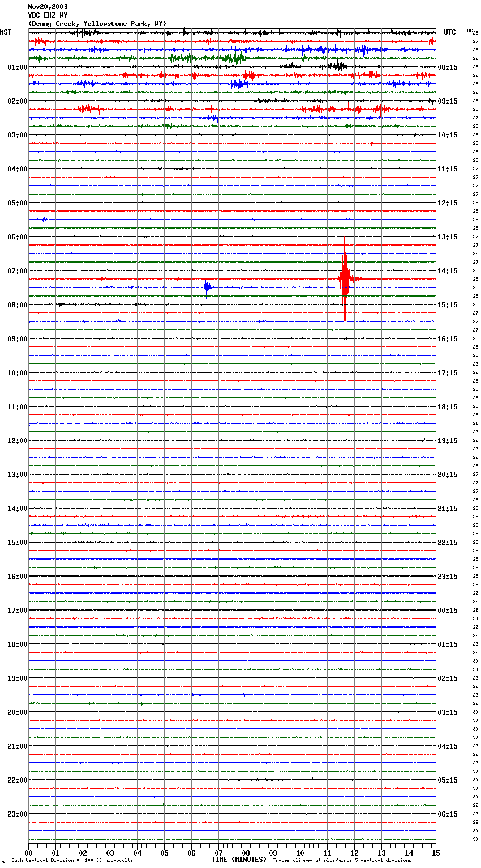Click "Each Vertical Division = 100.00 microvolts" note
The height and width of the screenshot is (868, 481).
[x=72, y=860]
